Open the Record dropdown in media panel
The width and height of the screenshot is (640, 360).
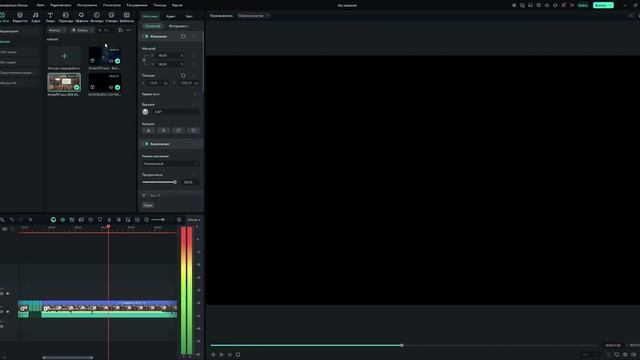(x=82, y=30)
